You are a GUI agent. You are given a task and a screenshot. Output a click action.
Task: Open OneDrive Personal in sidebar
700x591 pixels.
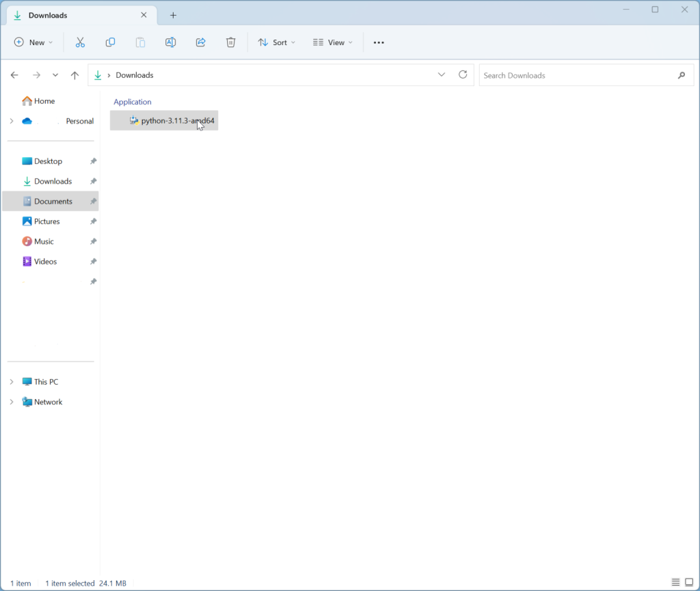pos(79,121)
